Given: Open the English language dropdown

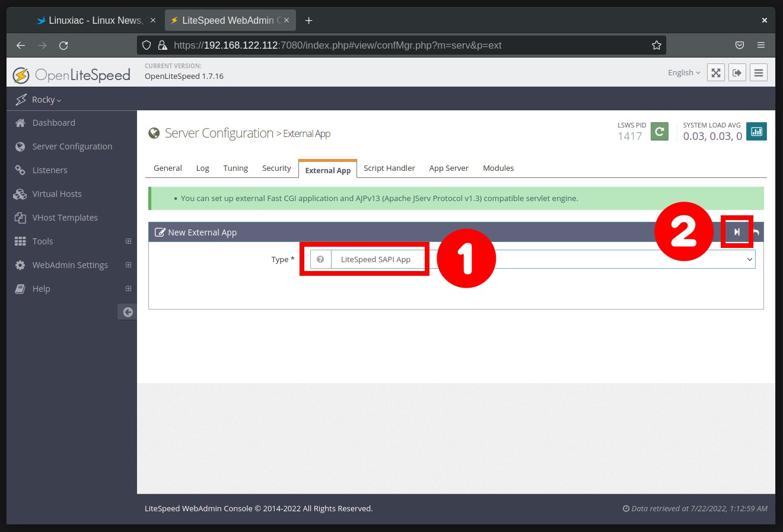Looking at the screenshot, I should (684, 72).
